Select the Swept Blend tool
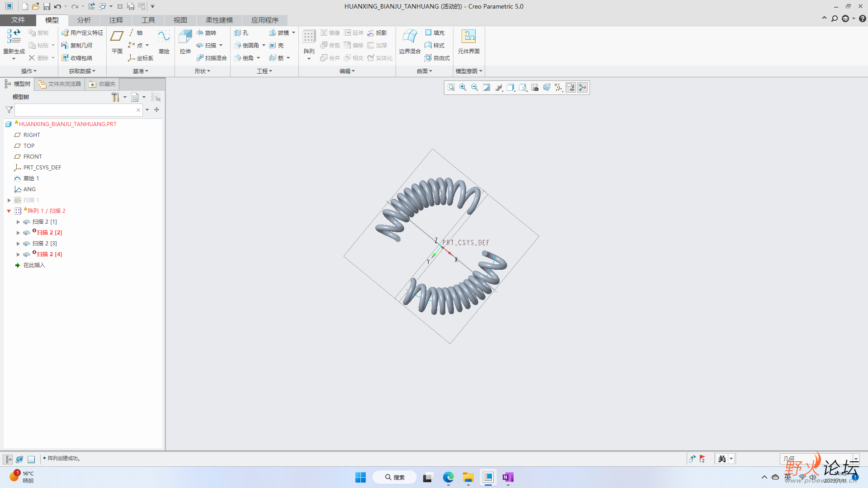The width and height of the screenshot is (868, 488). pos(212,58)
